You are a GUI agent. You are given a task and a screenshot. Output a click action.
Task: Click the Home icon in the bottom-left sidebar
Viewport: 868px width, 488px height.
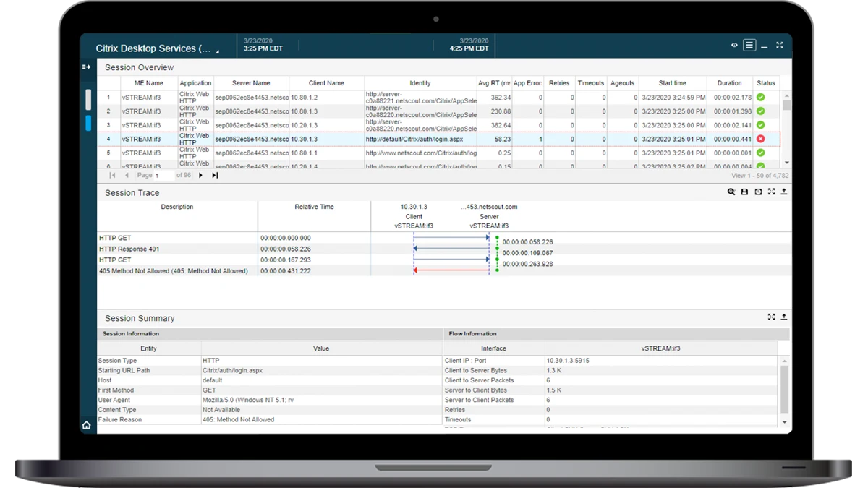click(86, 425)
